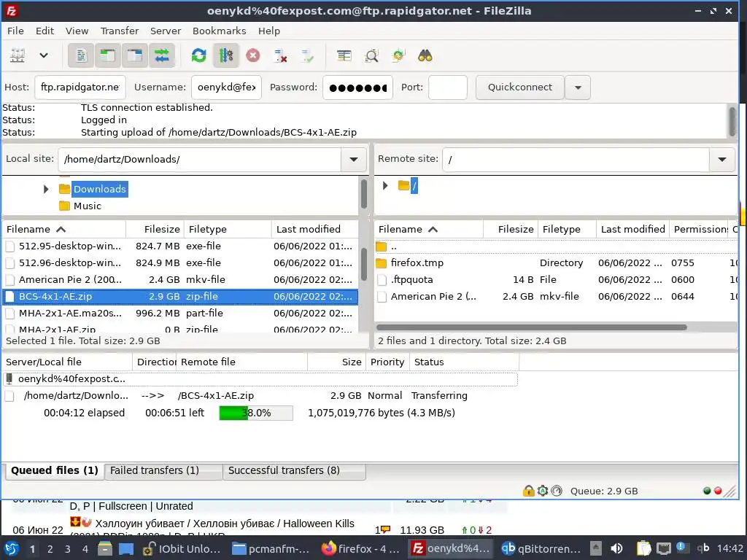The width and height of the screenshot is (747, 560).
Task: Select local file 512.95-desktop-win exe
Action: point(180,246)
